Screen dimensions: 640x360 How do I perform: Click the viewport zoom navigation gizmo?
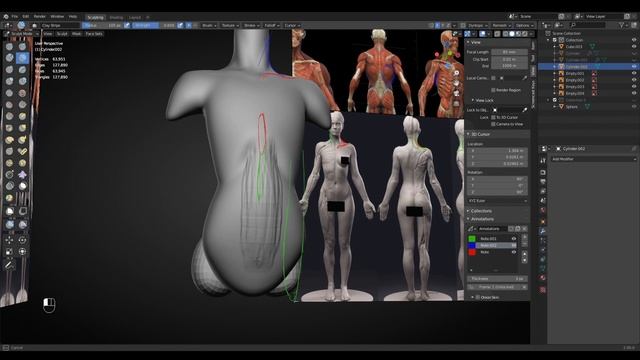456,73
